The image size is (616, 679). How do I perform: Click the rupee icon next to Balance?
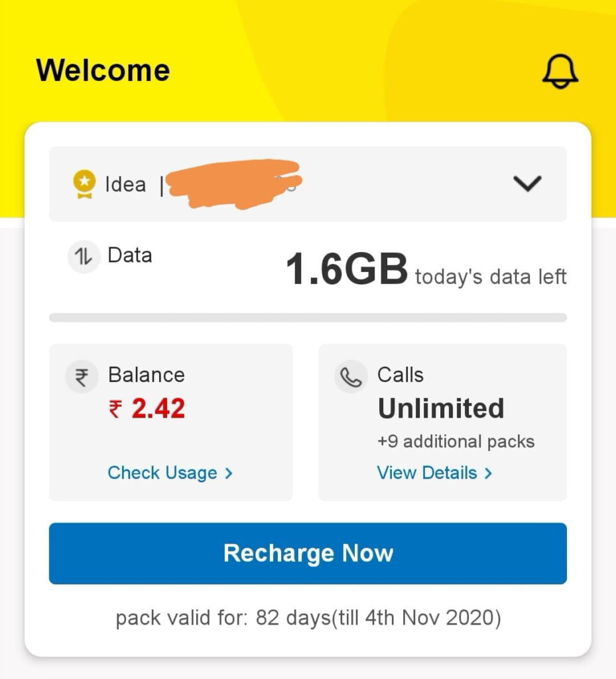tap(82, 377)
